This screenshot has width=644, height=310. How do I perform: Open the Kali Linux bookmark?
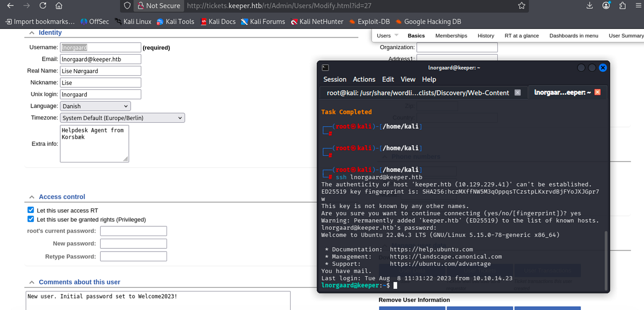(x=133, y=22)
